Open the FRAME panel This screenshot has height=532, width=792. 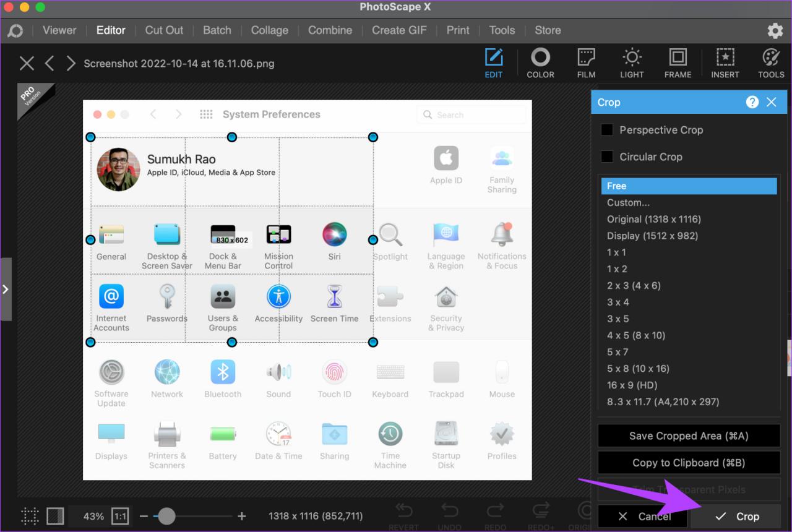pos(678,64)
